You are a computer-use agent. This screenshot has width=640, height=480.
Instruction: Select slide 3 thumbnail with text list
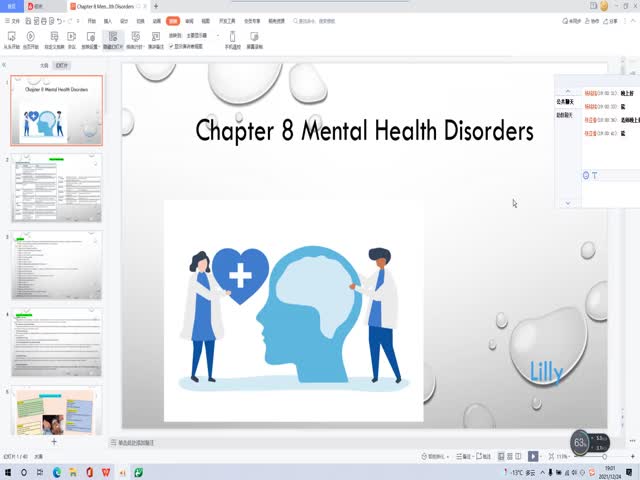56,265
